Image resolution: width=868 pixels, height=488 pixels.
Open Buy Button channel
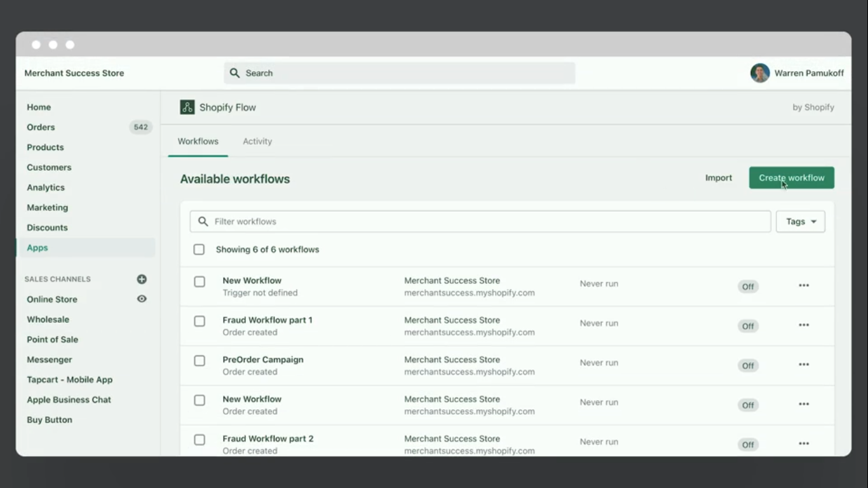tap(50, 419)
